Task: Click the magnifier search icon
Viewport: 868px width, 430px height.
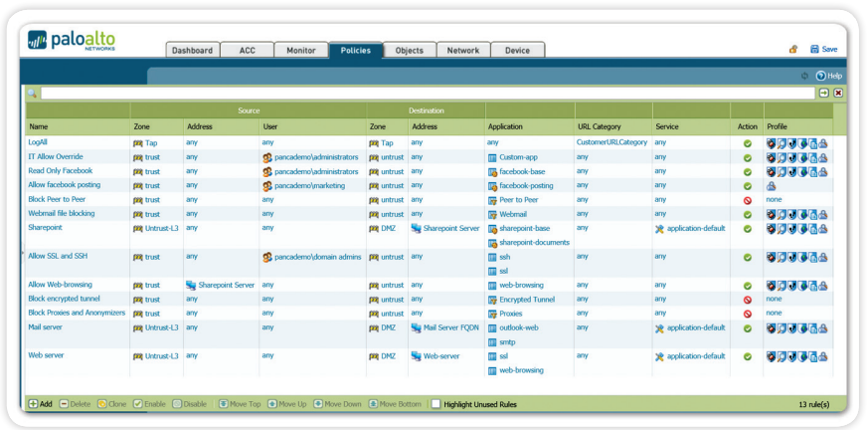Action: pos(32,94)
